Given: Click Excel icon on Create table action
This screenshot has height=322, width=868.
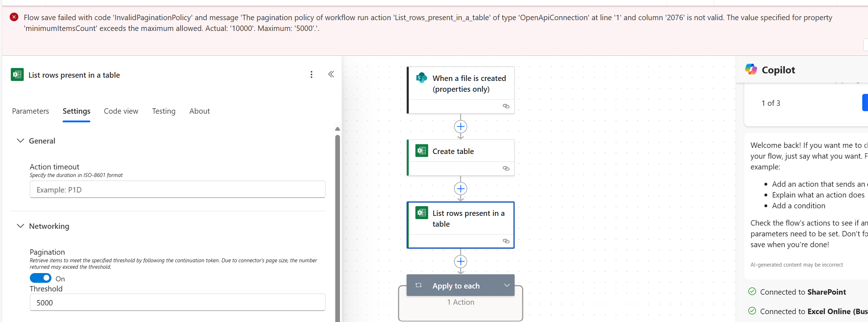Looking at the screenshot, I should click(422, 151).
